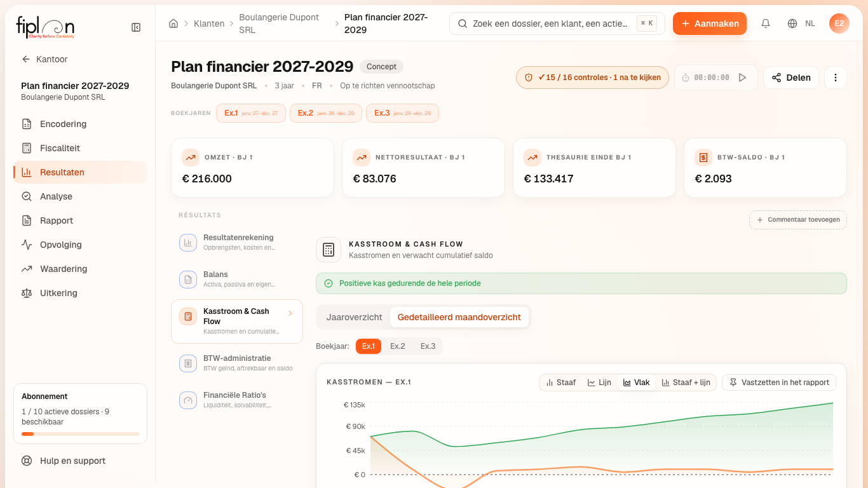Choose Ex.2 in Boekjaar selector
Viewport: 868px width, 488px height.
tap(398, 346)
